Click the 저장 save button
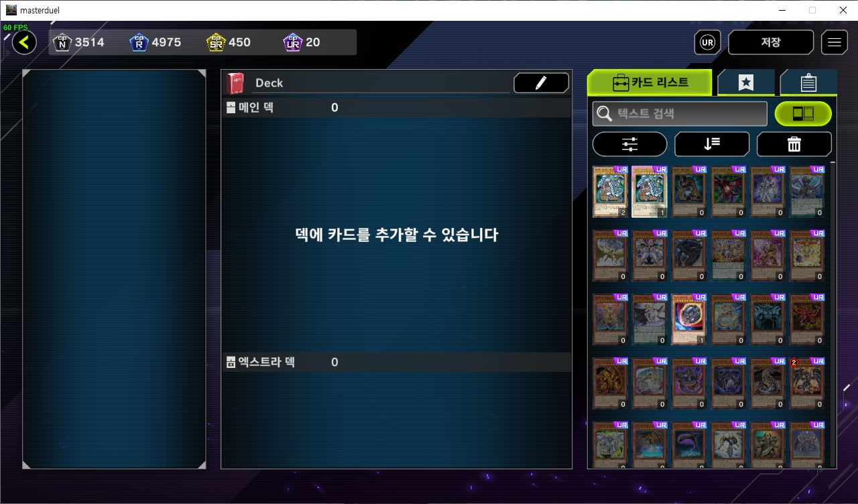Viewport: 858px width, 504px height. 771,42
